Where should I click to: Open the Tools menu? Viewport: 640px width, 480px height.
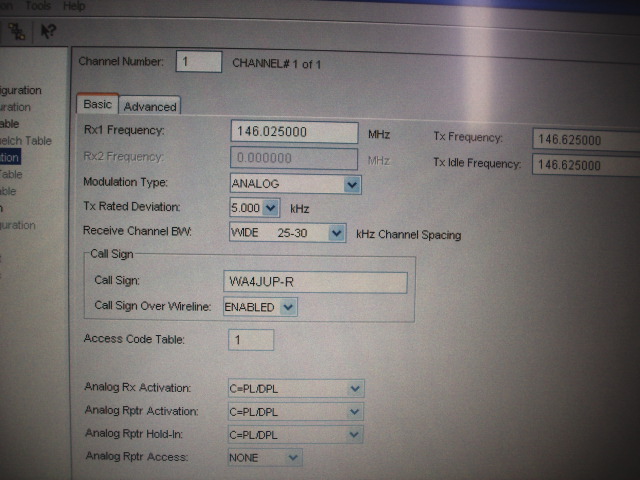point(37,5)
